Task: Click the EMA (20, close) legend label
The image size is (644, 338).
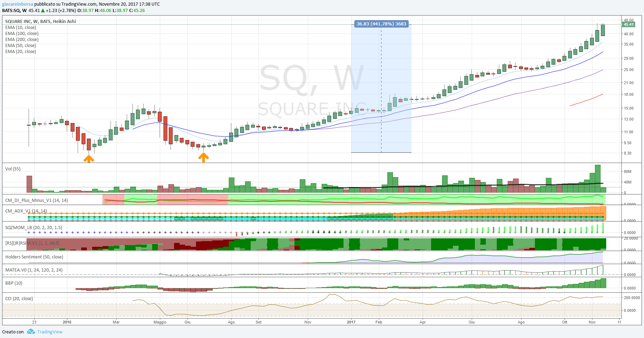Action: (20, 52)
